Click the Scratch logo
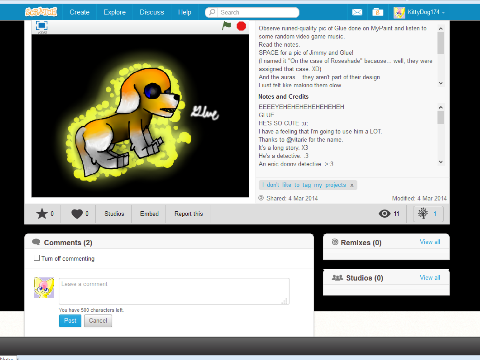The image size is (480, 360). [41, 12]
